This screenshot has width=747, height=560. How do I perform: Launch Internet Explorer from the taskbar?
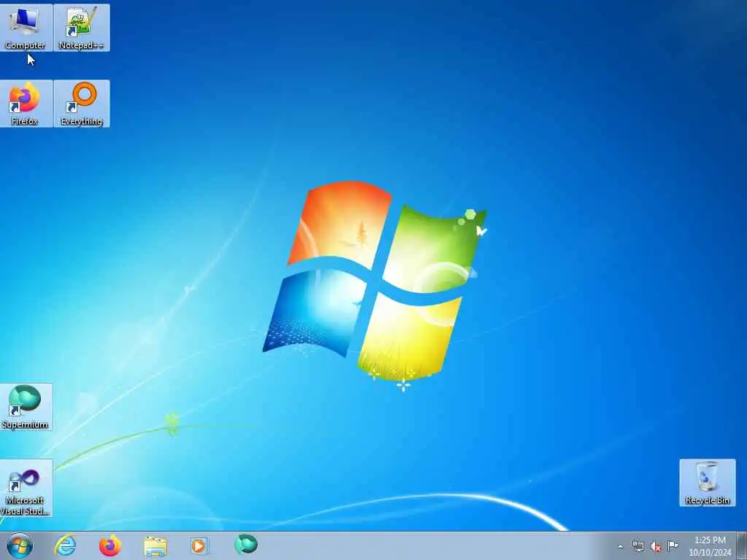(65, 545)
